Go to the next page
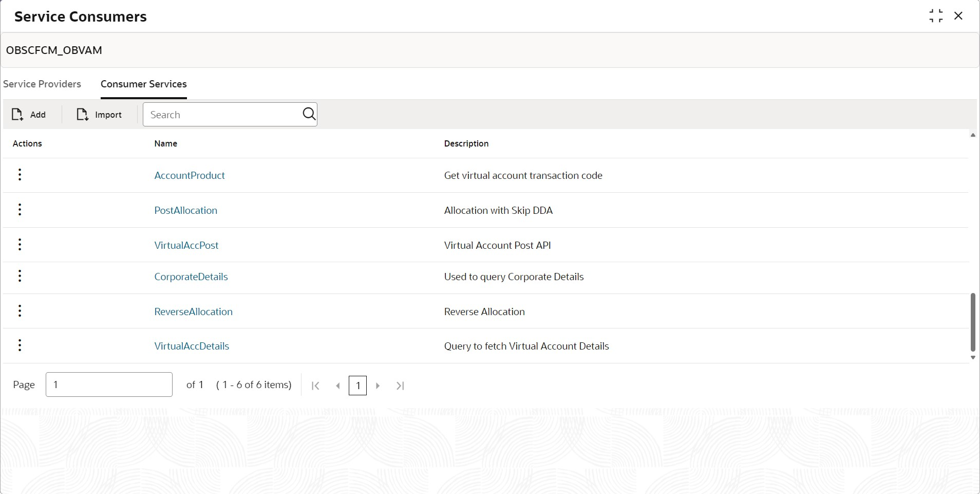The width and height of the screenshot is (980, 494). (378, 386)
